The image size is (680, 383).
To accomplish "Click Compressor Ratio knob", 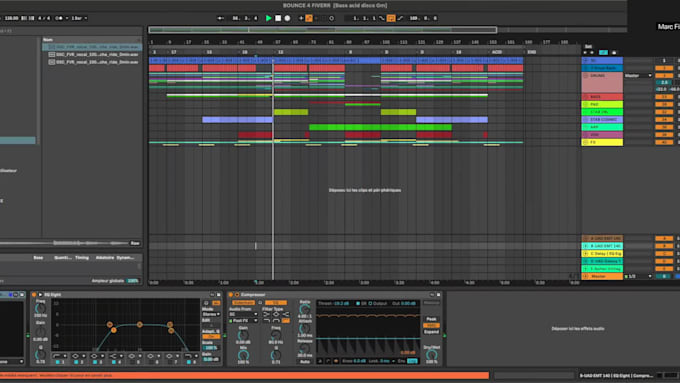I will (x=305, y=309).
